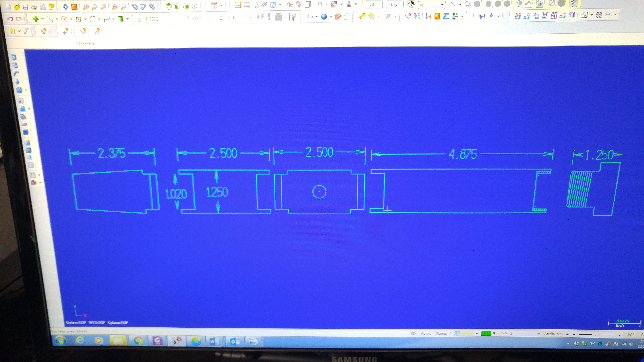Open the Gview menu in status bar
Screen dimensions: 644x362
[426, 334]
